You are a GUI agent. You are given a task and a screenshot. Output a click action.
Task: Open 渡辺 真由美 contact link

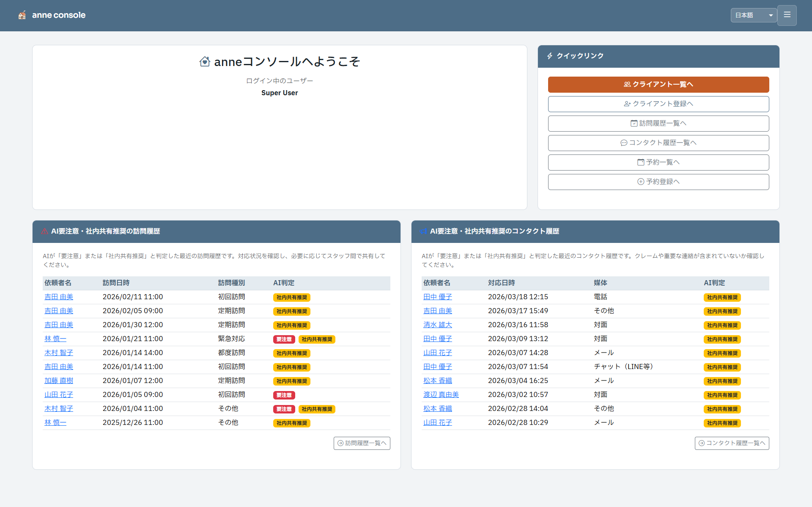pos(441,395)
